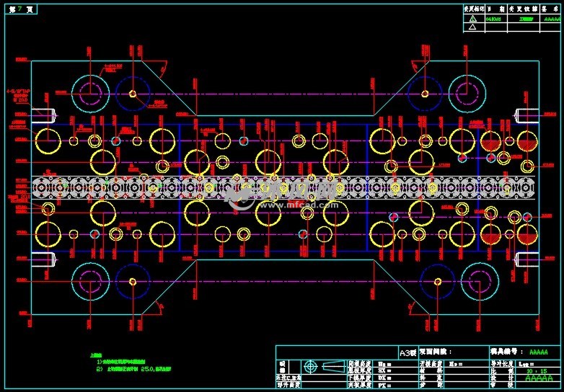Click the 双面间隙 clearance field in the title block
564x392 pixels.
pos(438,352)
